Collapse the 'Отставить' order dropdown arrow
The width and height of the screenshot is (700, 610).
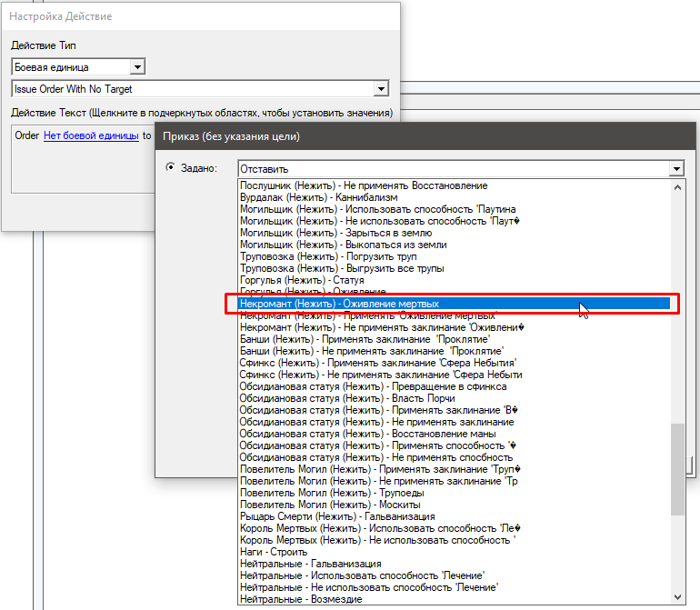pyautogui.click(x=676, y=169)
